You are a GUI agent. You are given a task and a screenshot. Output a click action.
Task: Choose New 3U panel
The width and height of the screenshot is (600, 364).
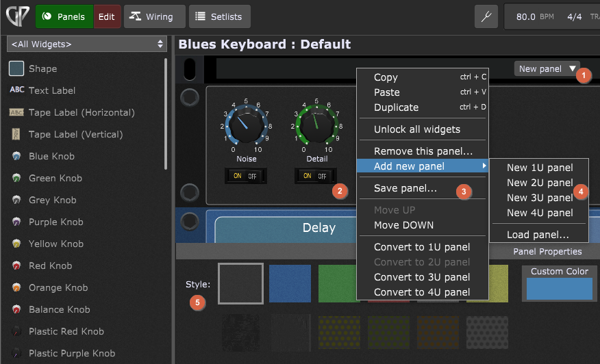(x=539, y=198)
